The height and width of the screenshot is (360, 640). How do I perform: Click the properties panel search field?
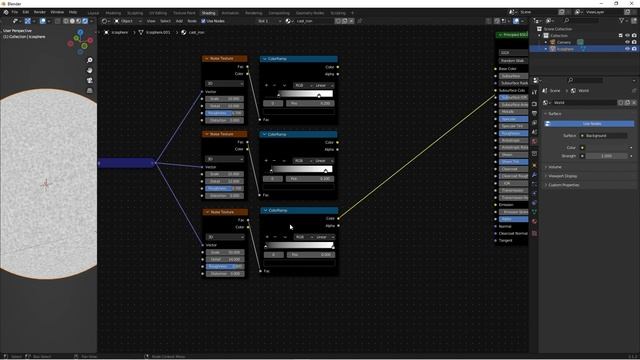(584, 80)
